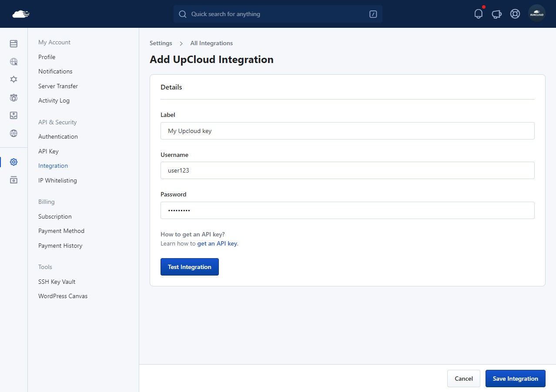Open Payment Method under Billing

61,231
